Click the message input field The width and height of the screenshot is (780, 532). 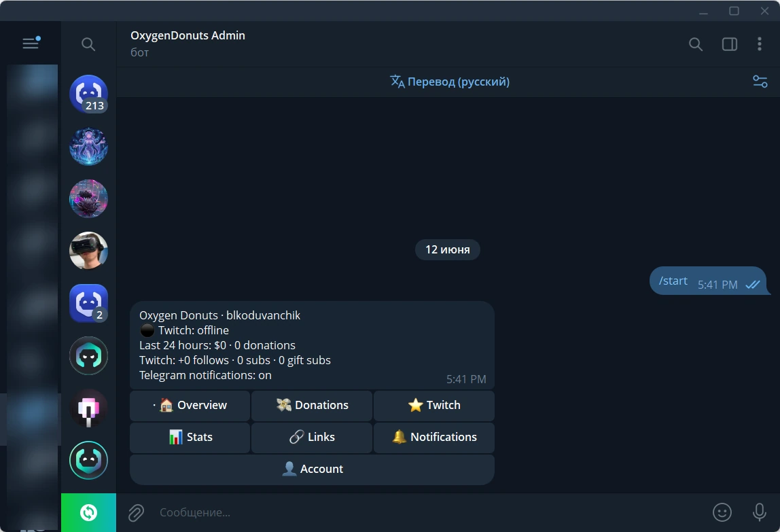430,512
